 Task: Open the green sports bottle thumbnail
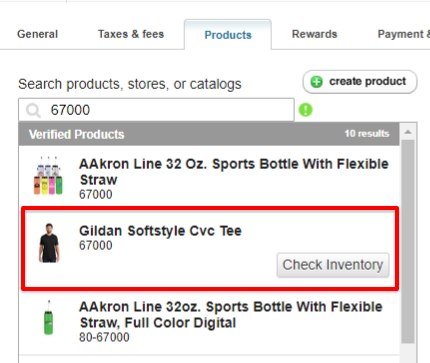point(49,318)
